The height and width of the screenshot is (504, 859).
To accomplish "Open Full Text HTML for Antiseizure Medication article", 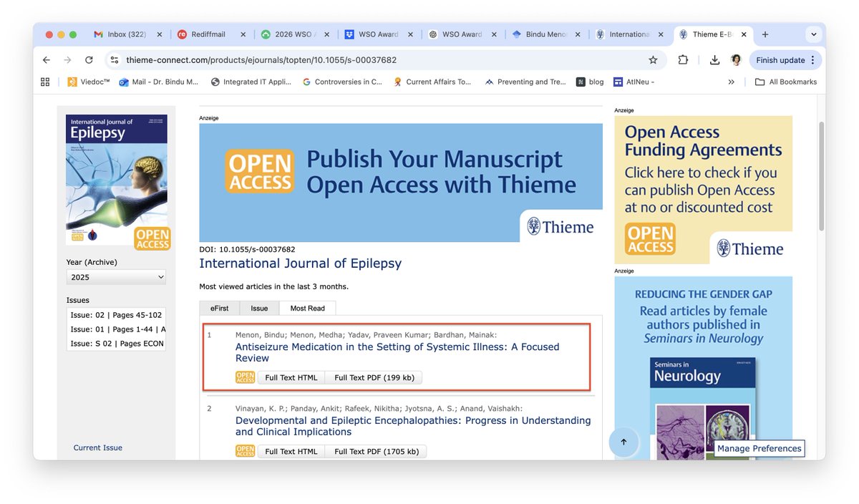I will tap(291, 377).
